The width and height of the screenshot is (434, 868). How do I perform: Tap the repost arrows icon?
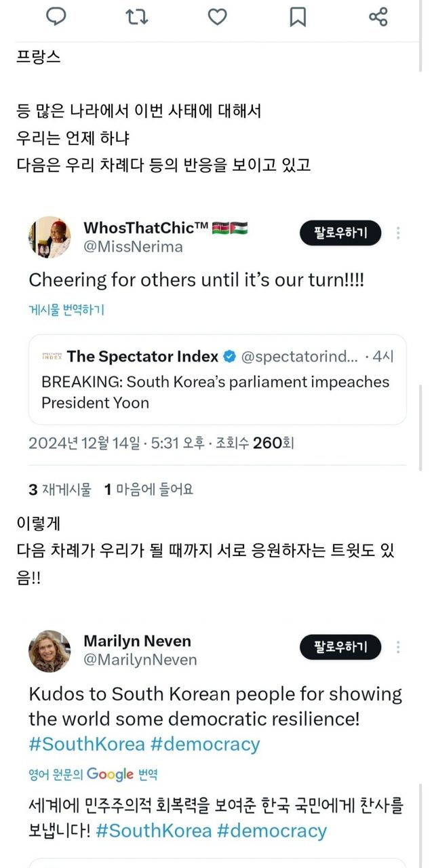click(137, 16)
